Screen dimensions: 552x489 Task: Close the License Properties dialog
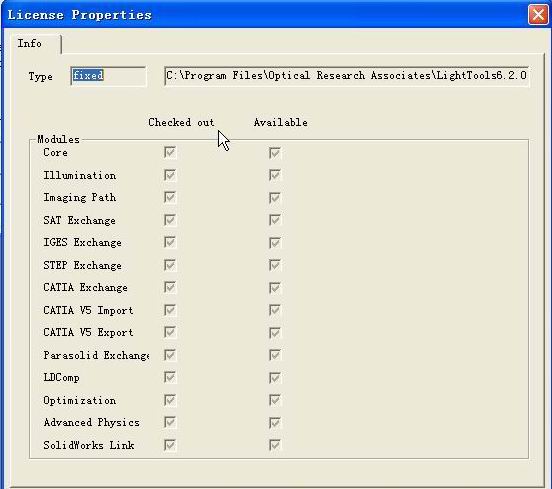(x=538, y=15)
